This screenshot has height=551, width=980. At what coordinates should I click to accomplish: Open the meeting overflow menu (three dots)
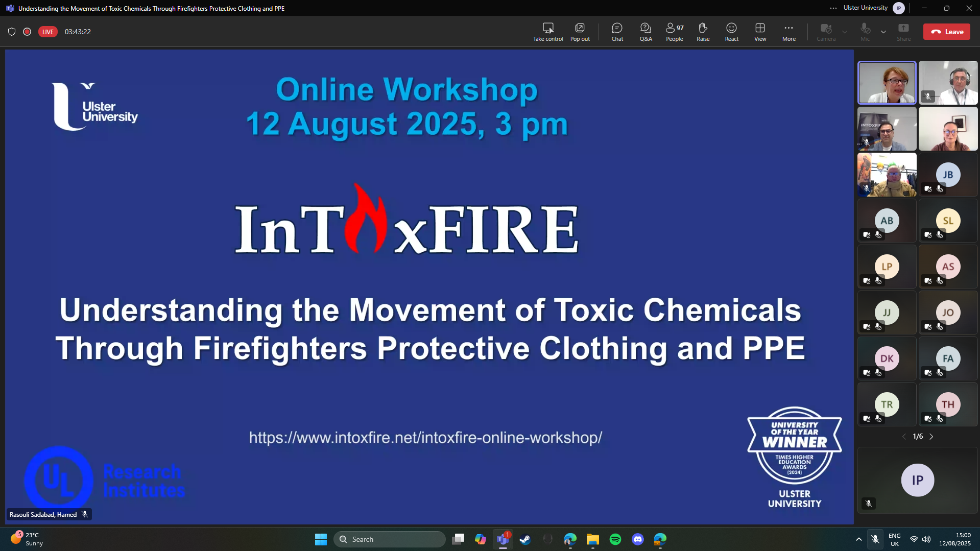(832, 8)
